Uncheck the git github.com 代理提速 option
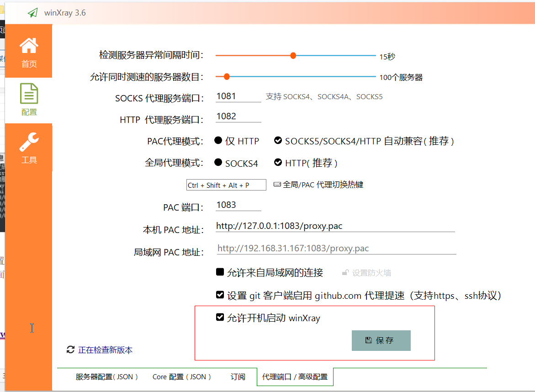 click(x=220, y=294)
